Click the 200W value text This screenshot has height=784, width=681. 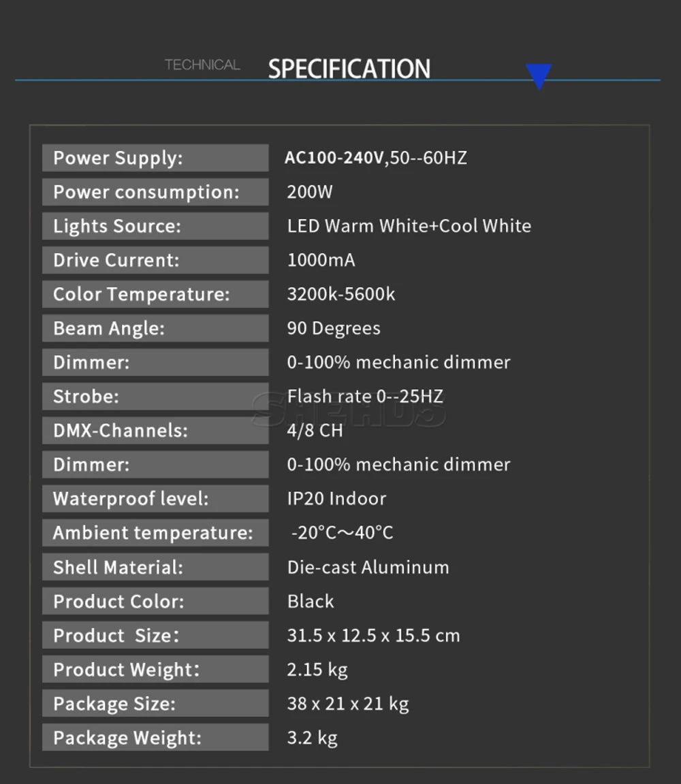[310, 192]
